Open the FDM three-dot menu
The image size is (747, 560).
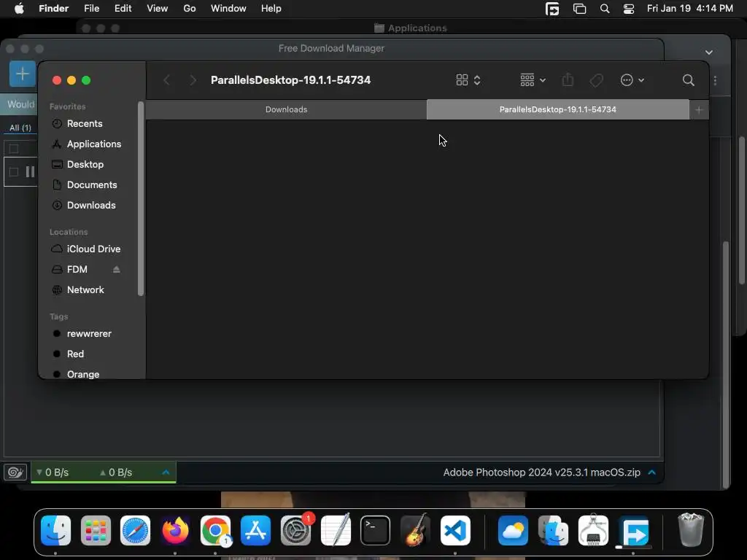point(715,80)
